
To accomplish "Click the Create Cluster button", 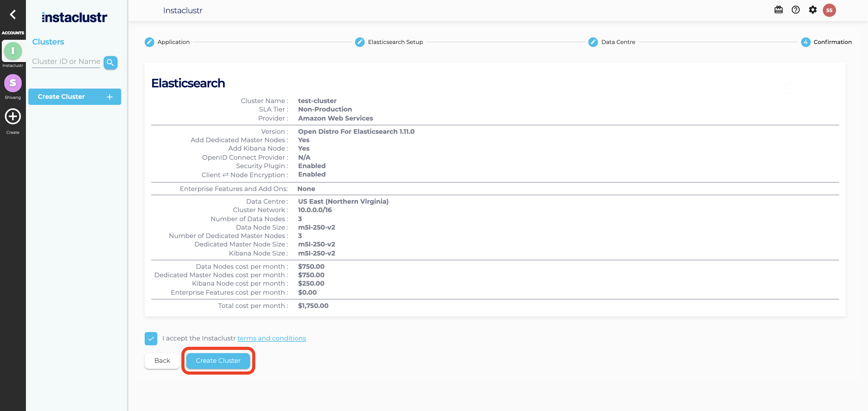I will [x=218, y=361].
